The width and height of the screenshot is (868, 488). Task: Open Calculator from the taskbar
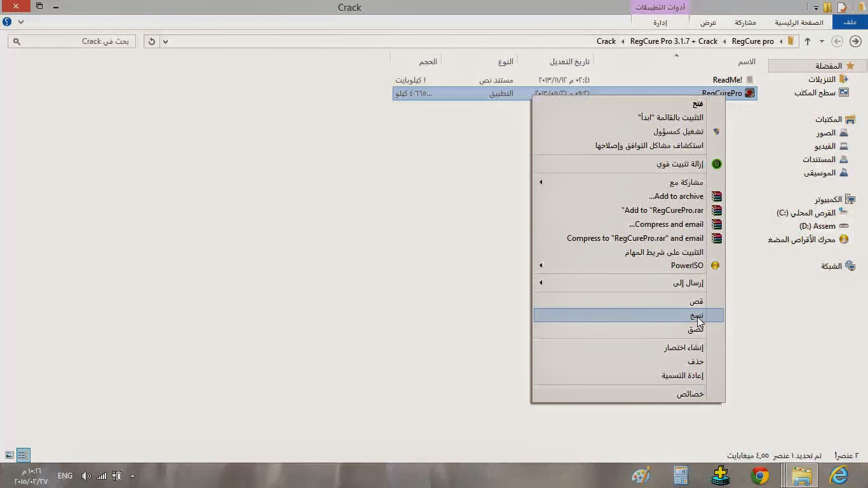tap(680, 475)
